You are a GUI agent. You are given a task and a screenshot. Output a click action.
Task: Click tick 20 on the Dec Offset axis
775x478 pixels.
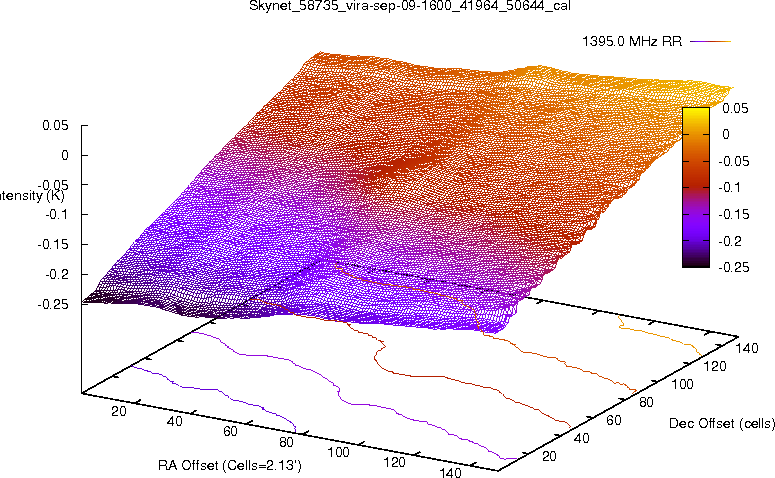pos(549,456)
